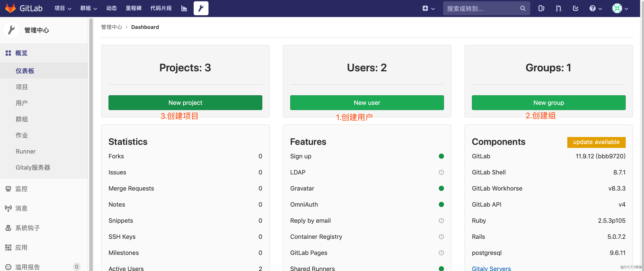The image size is (644, 271).
Task: Click the help question mark icon
Action: [x=592, y=8]
